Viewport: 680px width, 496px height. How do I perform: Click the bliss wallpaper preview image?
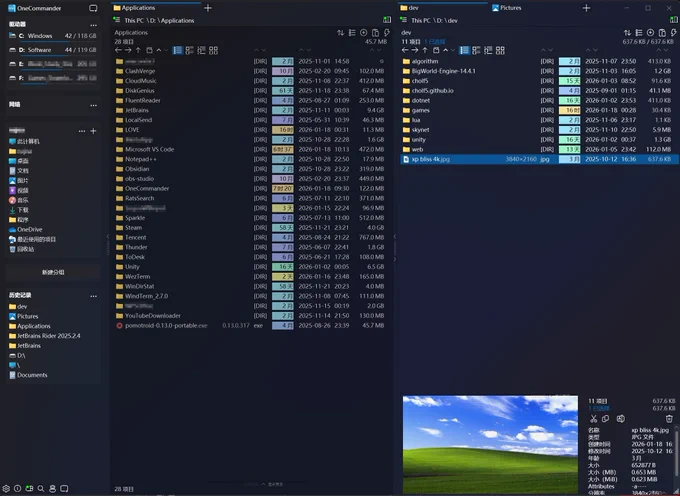point(490,444)
